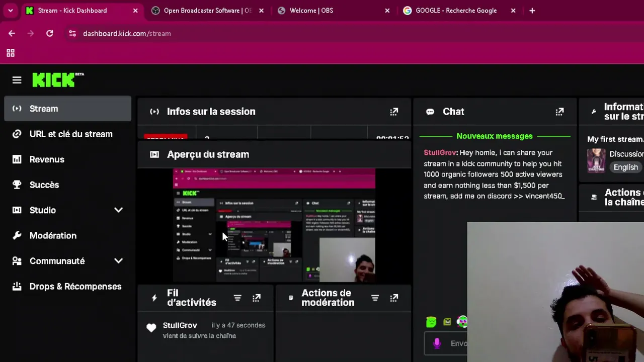Click the Chat speech bubble icon
The height and width of the screenshot is (362, 644).
click(x=430, y=112)
